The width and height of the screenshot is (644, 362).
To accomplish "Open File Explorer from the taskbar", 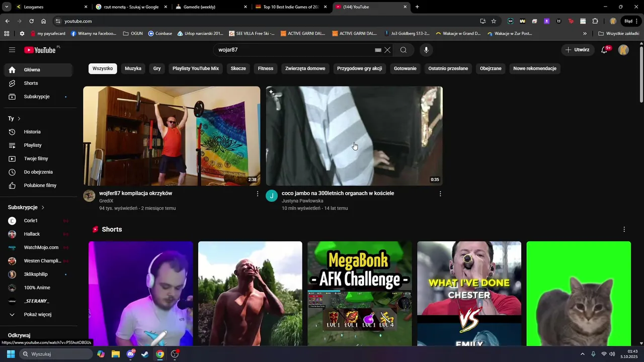I will coord(116,354).
